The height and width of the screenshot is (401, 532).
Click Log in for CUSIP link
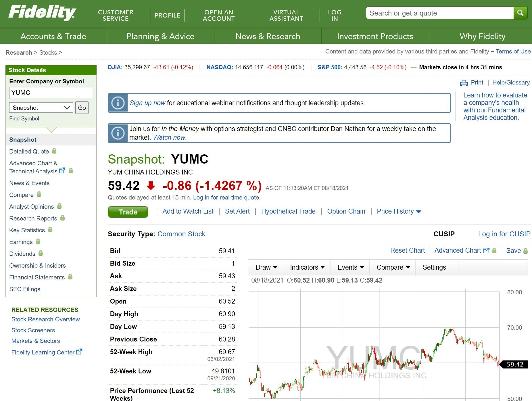pyautogui.click(x=504, y=234)
